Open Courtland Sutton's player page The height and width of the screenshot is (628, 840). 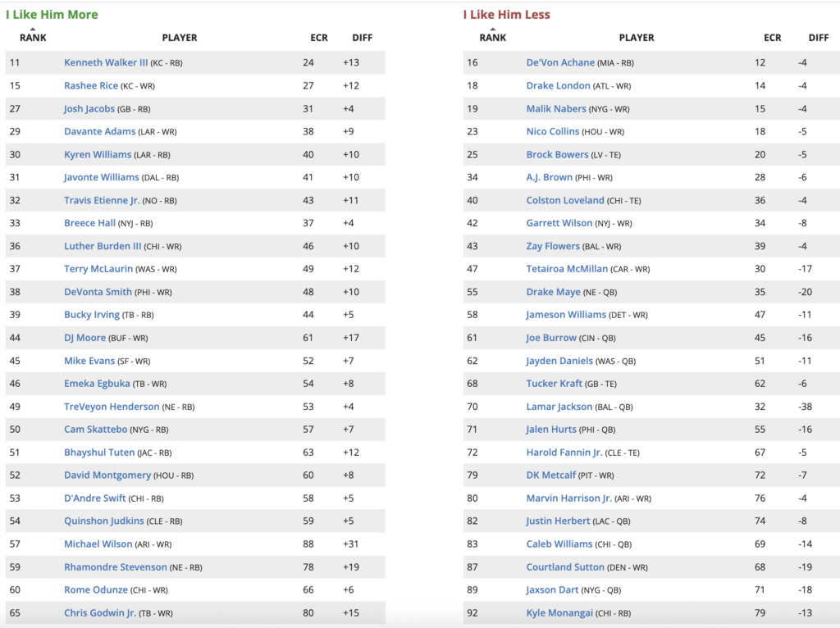click(x=564, y=567)
